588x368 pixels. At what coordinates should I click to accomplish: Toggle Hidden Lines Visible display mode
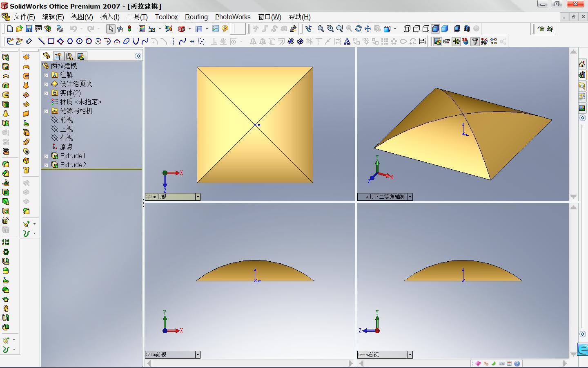coord(416,29)
